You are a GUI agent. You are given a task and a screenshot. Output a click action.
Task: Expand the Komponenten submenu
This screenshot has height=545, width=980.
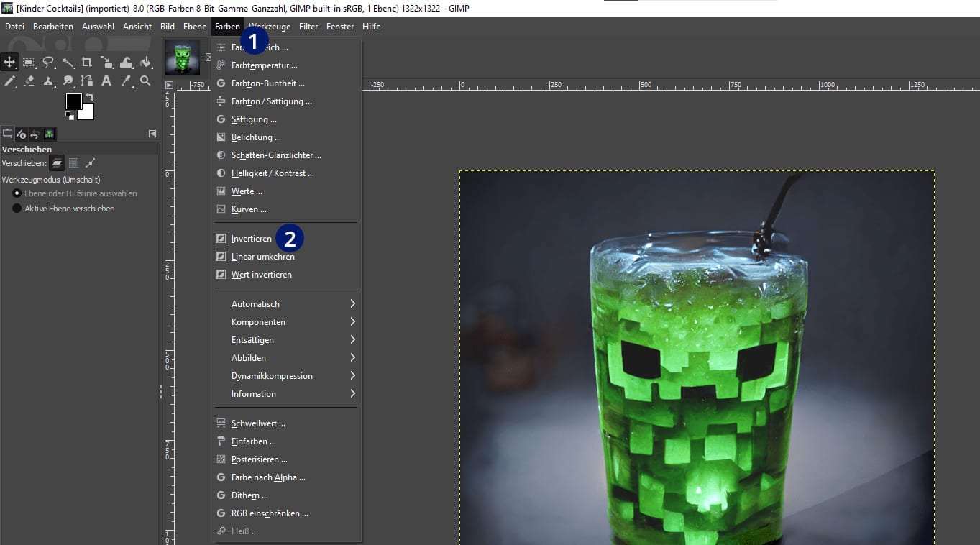click(x=286, y=322)
